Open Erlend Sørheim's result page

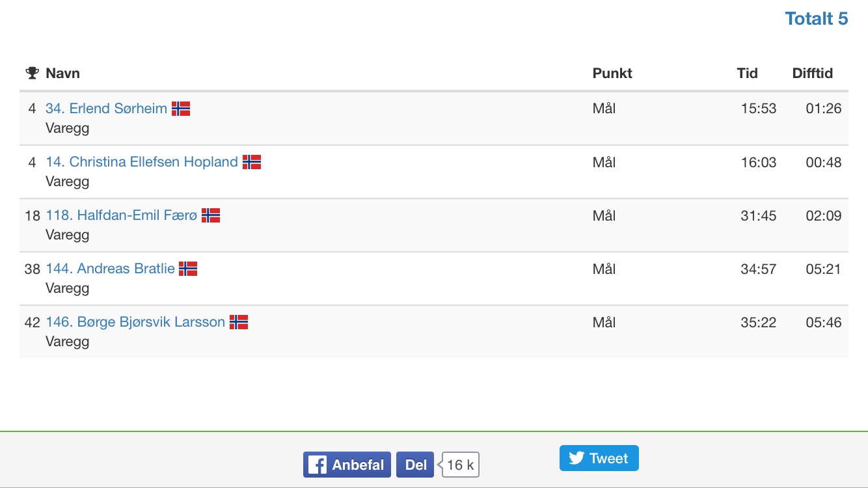[106, 109]
